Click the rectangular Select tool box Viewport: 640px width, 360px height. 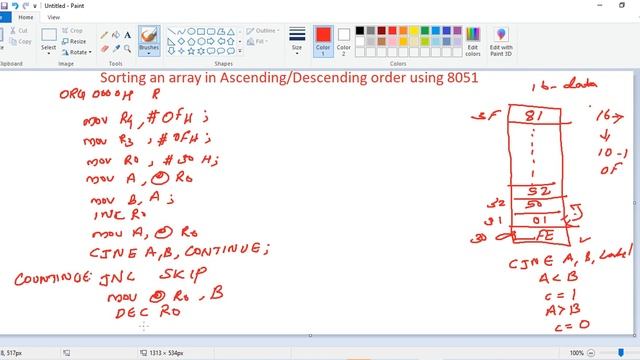[x=49, y=35]
